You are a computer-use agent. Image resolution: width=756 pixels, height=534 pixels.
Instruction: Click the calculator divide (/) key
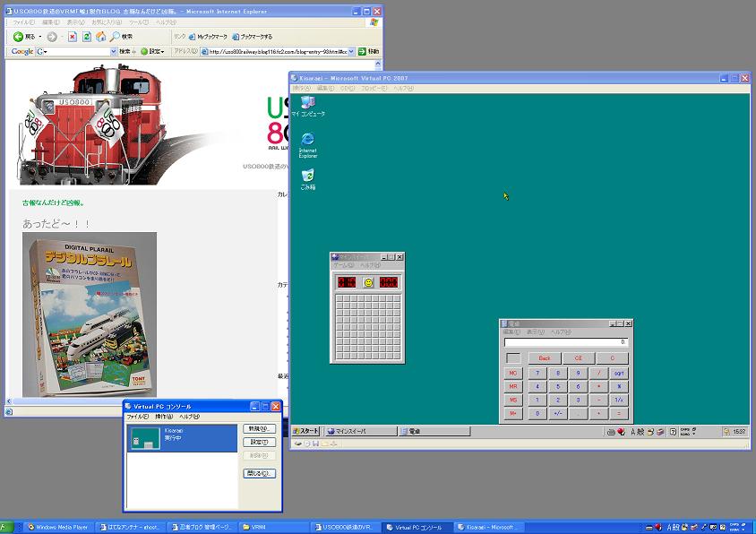click(599, 374)
